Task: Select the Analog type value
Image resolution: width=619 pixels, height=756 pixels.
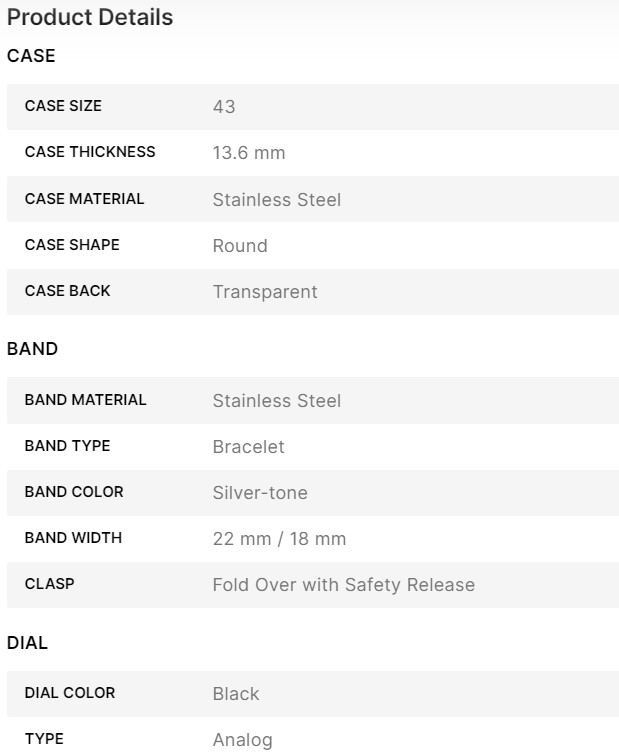Action: (x=242, y=740)
